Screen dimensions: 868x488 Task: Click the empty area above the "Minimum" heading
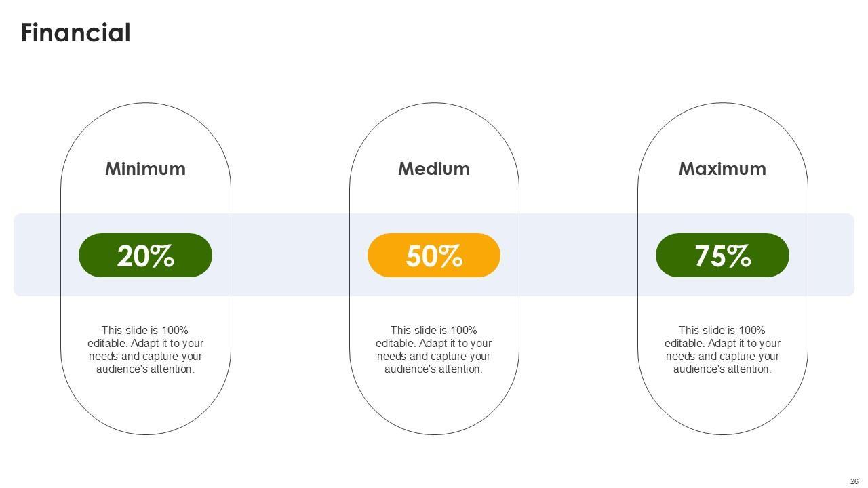click(145, 132)
